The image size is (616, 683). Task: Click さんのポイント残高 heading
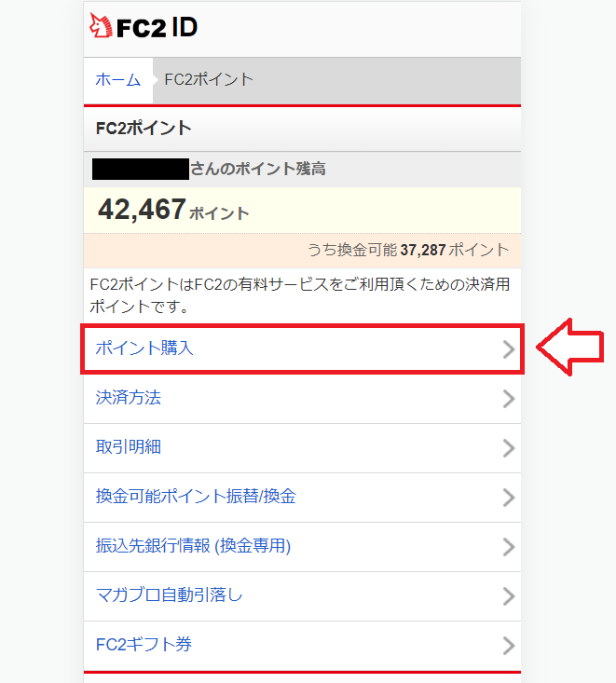coord(258,169)
